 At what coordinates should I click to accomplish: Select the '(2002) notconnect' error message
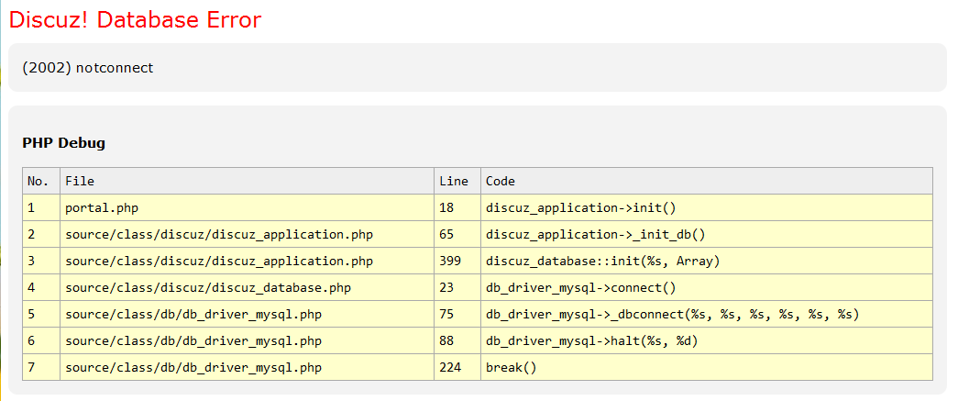click(87, 68)
